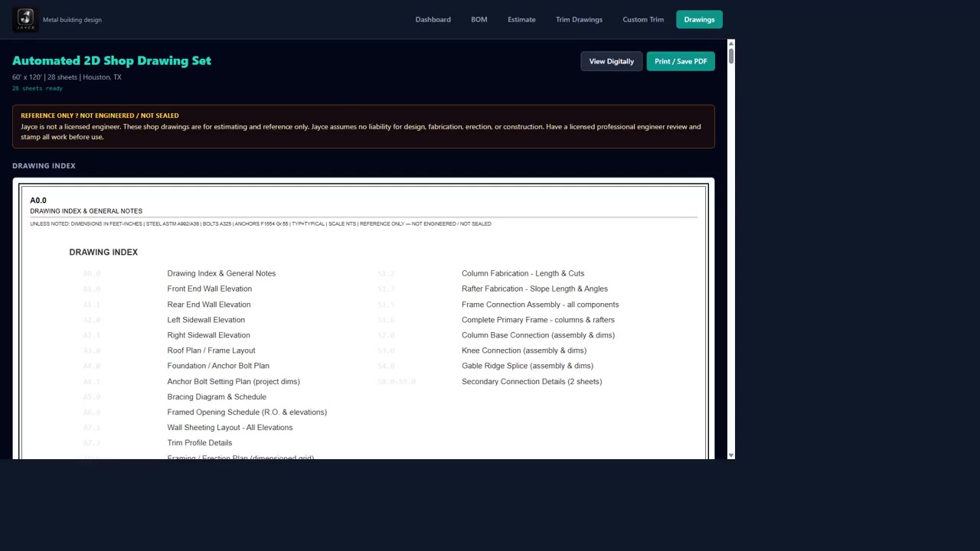Click '60' x 120' | 28 sheets | Houston, TX'
980x551 pixels.
click(67, 77)
